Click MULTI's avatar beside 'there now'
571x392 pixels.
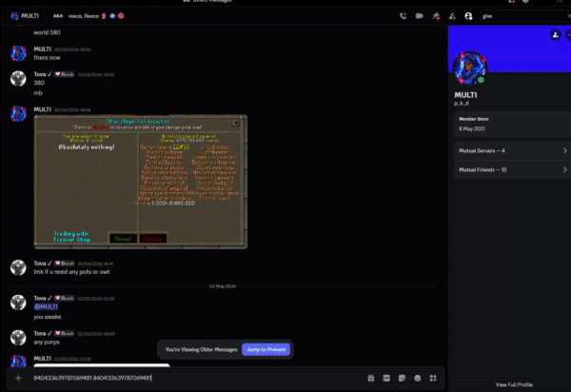coord(18,53)
